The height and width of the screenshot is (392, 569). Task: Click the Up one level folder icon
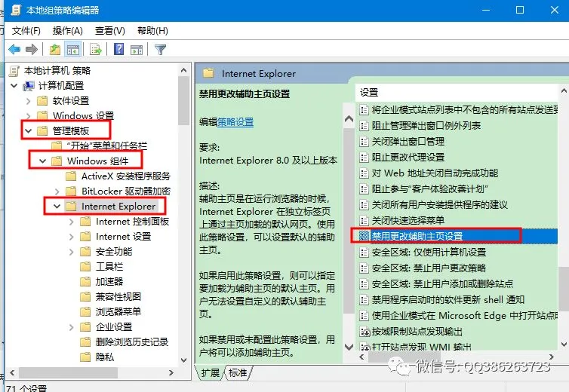pos(55,49)
